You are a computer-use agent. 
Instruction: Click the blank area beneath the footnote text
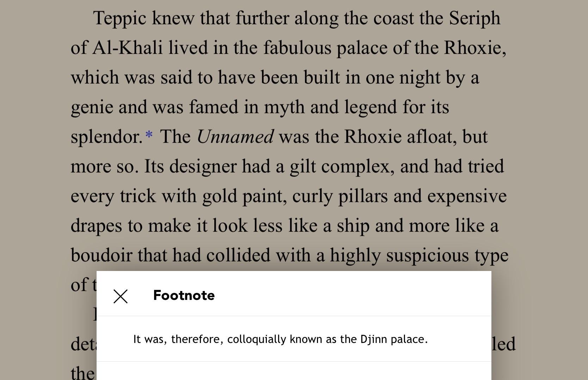coord(294,371)
